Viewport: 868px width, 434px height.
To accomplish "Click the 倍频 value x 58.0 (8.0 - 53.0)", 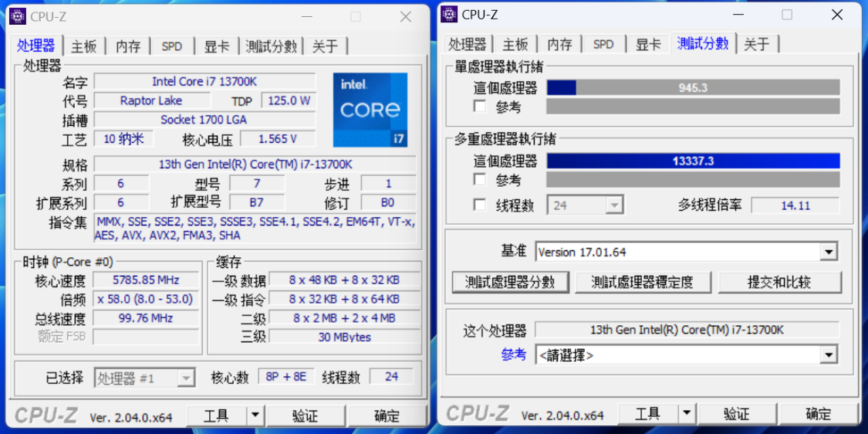I will coord(146,299).
